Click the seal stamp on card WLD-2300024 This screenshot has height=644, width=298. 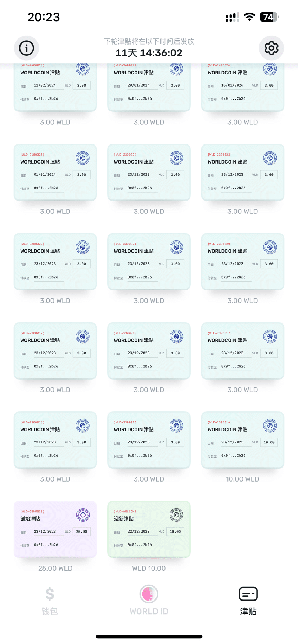coord(176,158)
